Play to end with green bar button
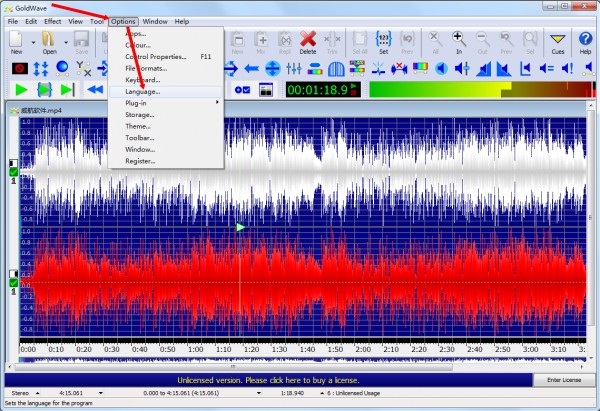Image resolution: width=600 pixels, height=411 pixels. pos(67,90)
